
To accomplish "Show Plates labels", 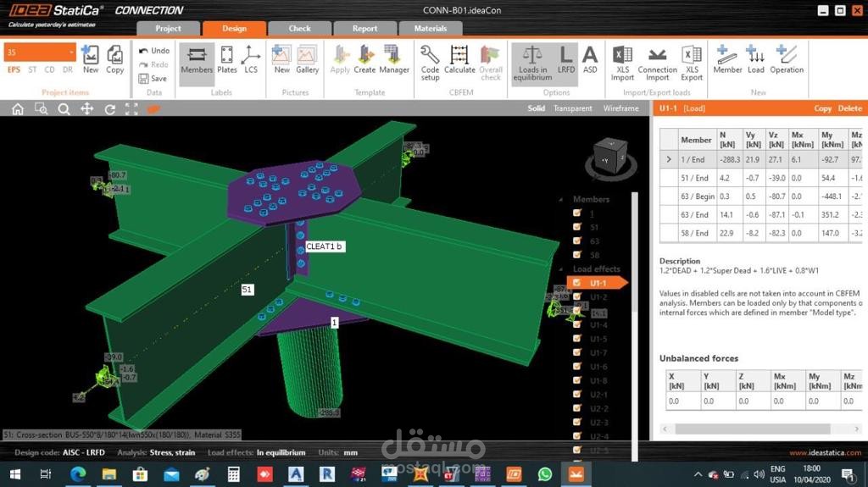I will click(x=227, y=59).
